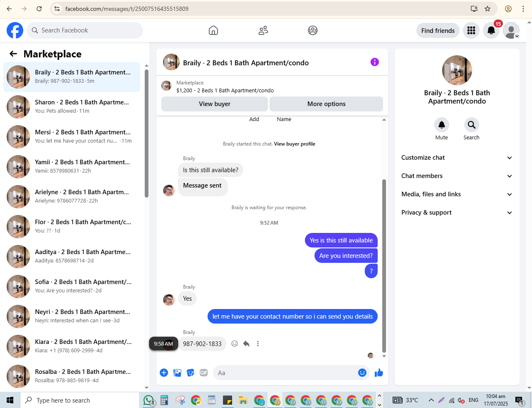Open the Sofia conversation
The image size is (532, 408).
72,286
